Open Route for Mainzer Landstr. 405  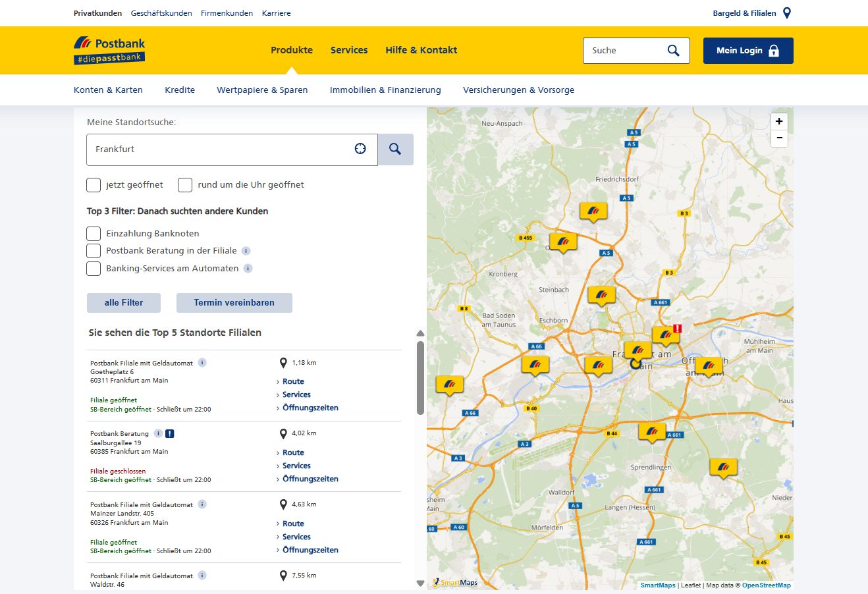click(x=293, y=524)
